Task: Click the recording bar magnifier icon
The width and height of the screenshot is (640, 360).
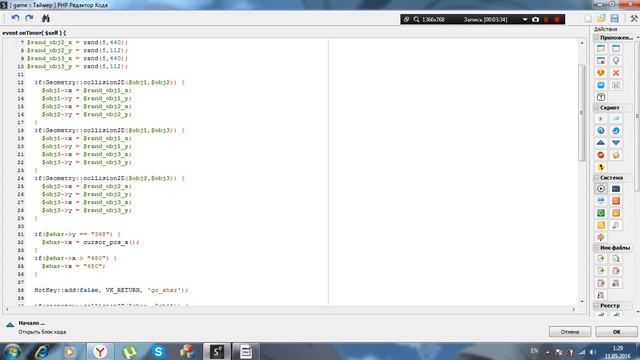Action: pos(416,19)
